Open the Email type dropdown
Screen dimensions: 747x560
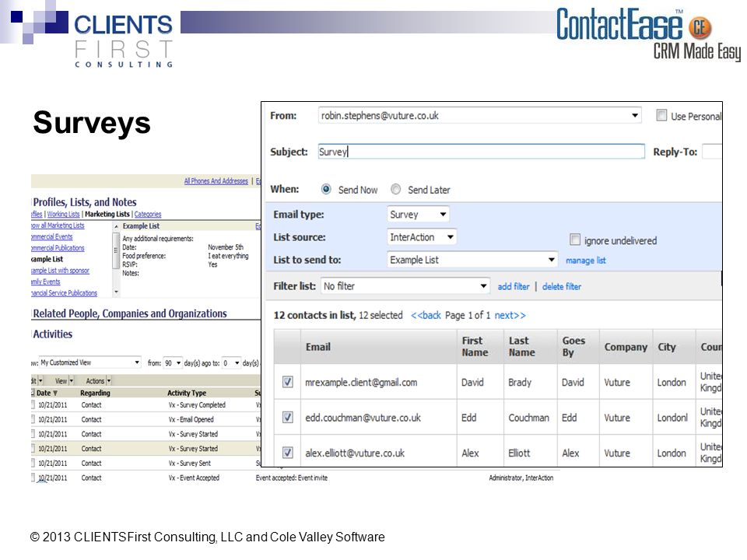[x=418, y=215]
